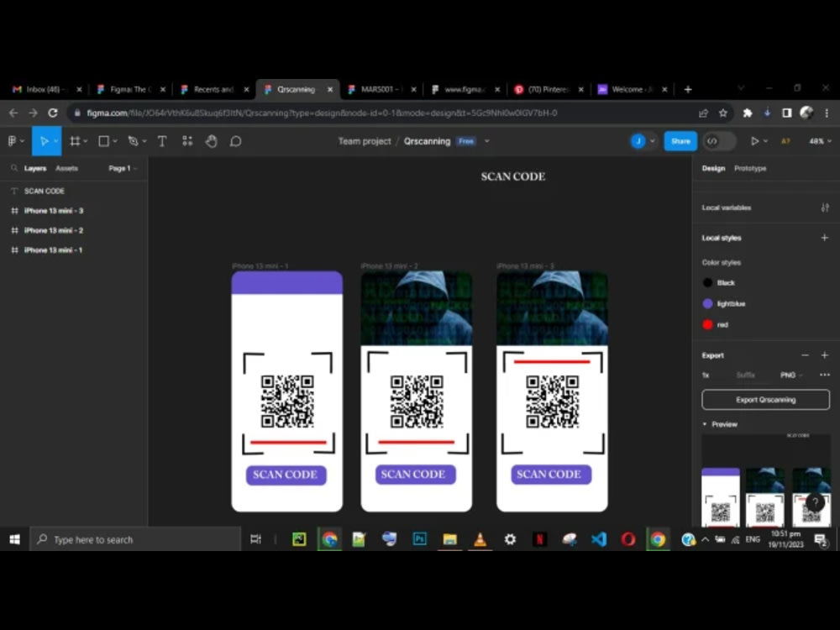Open the Design tab
The width and height of the screenshot is (840, 630).
713,168
